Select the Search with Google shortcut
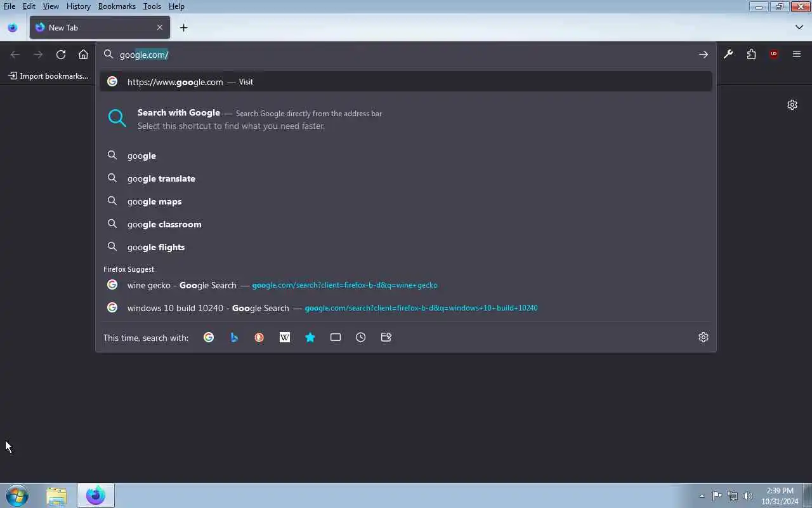This screenshot has width=812, height=508. (x=406, y=119)
